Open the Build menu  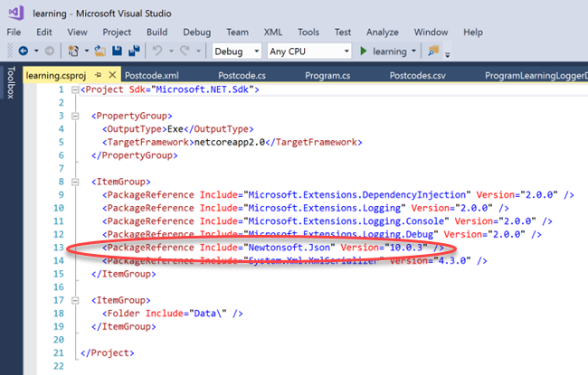click(156, 33)
